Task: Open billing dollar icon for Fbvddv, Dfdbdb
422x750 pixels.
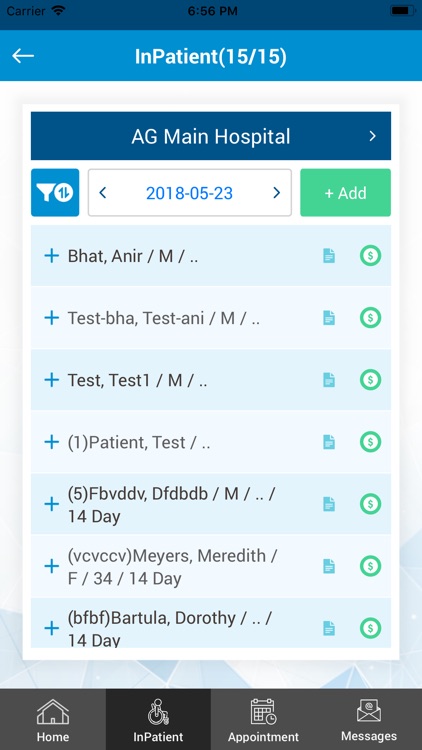Action: (x=370, y=504)
